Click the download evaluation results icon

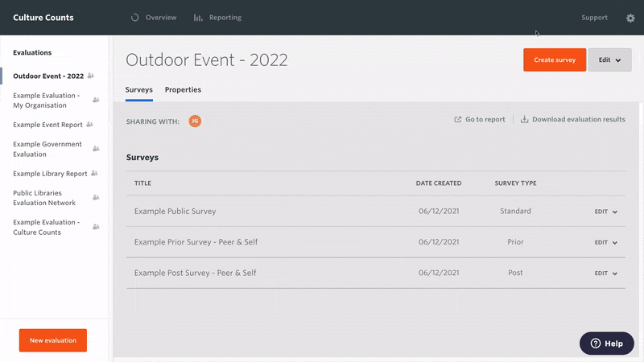click(525, 119)
